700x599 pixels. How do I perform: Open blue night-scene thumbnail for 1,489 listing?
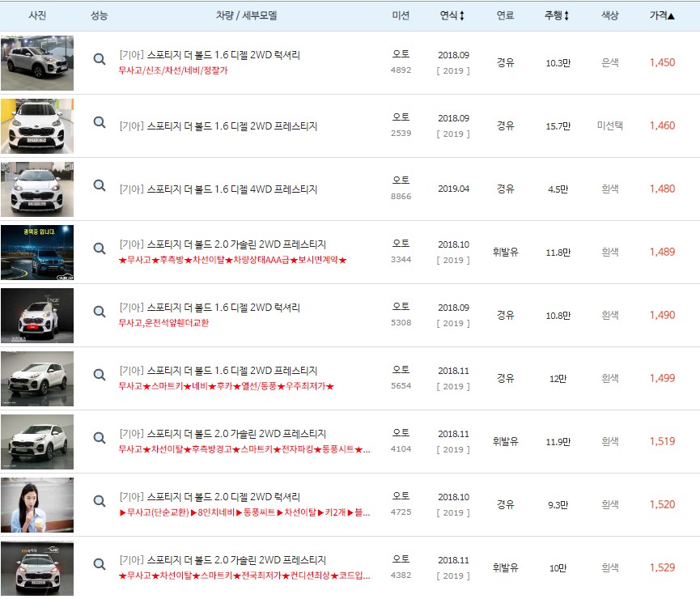(37, 253)
